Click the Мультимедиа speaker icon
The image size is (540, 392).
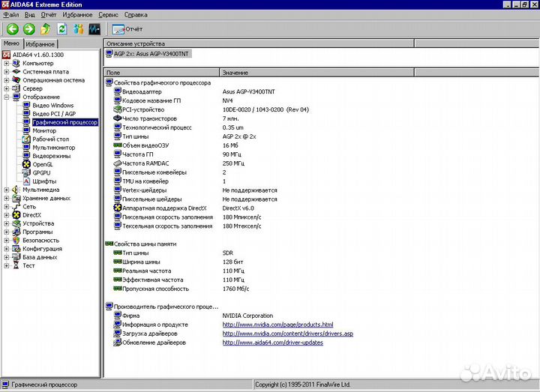point(16,190)
